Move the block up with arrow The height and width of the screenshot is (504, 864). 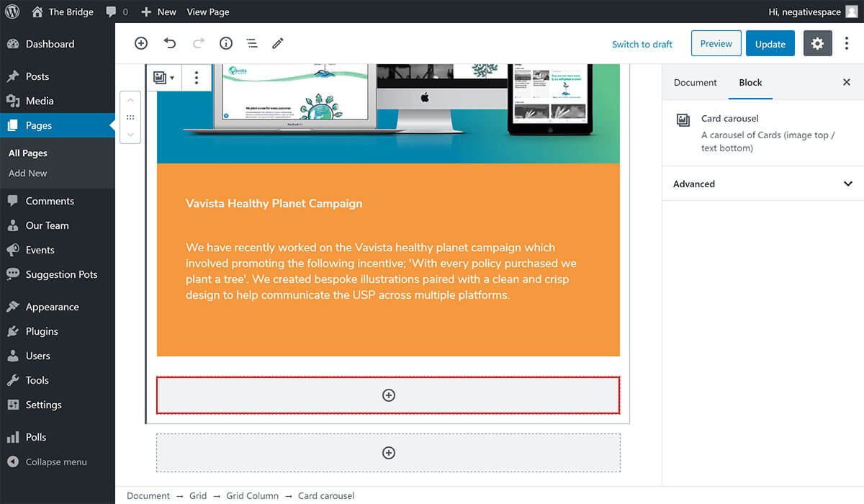click(130, 100)
